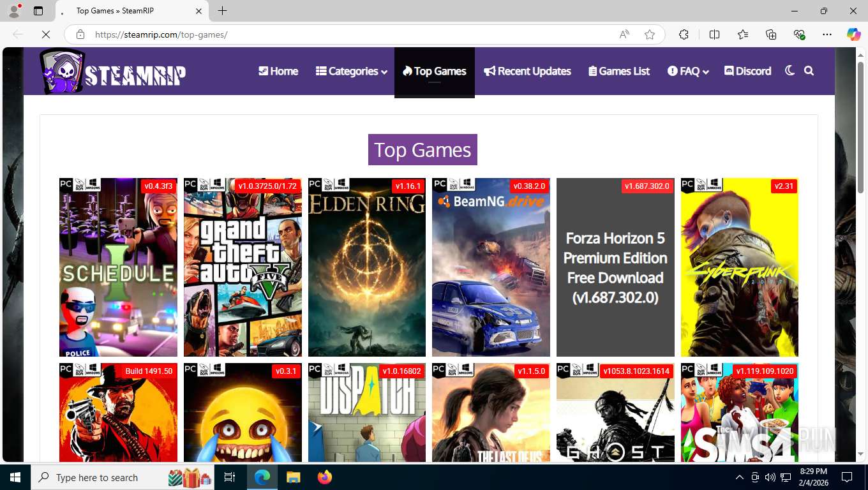Click the v1.687.302.0 version badge

(x=647, y=186)
